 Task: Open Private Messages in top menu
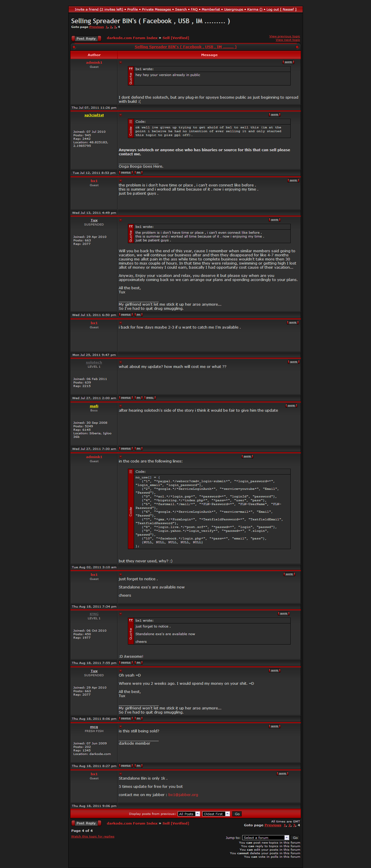coord(156,9)
